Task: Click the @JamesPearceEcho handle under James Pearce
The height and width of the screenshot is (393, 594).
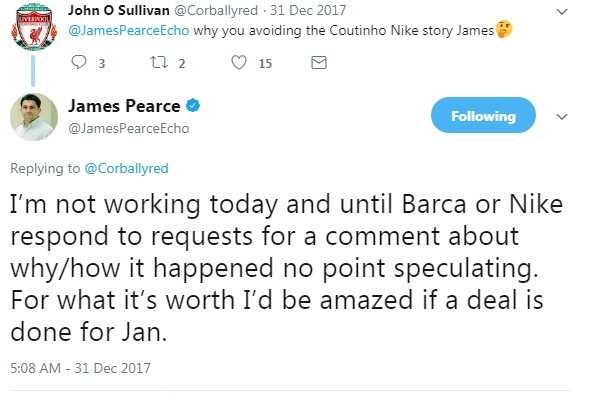Action: tap(129, 128)
